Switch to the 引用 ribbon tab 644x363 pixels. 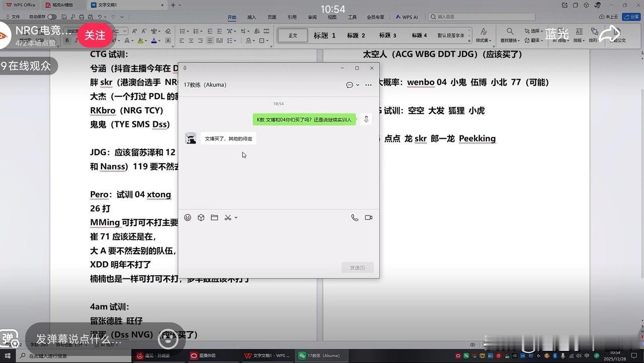pos(292,17)
